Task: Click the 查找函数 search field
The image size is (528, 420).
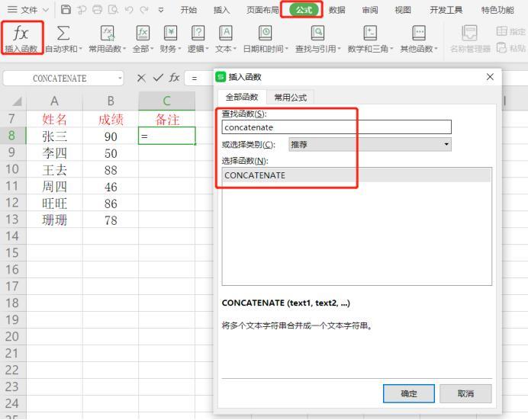Action: (336, 127)
